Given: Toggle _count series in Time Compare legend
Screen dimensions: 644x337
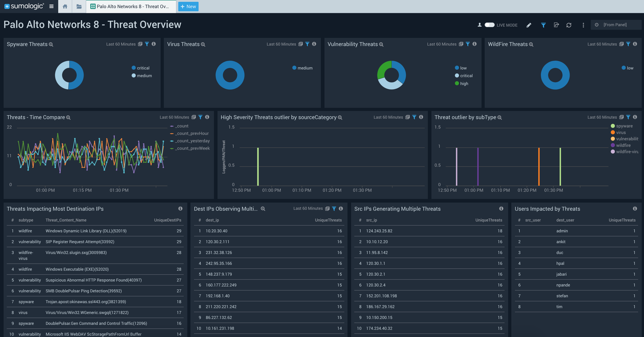Looking at the screenshot, I should [x=179, y=126].
